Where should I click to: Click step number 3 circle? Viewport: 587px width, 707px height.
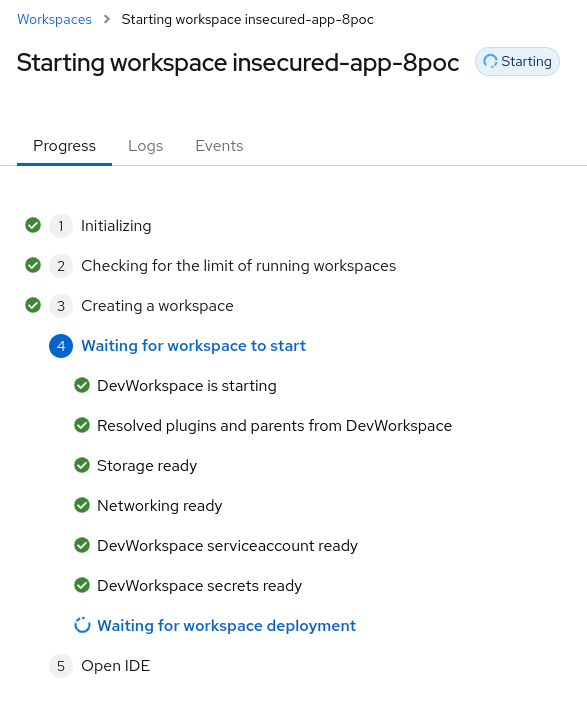61,306
